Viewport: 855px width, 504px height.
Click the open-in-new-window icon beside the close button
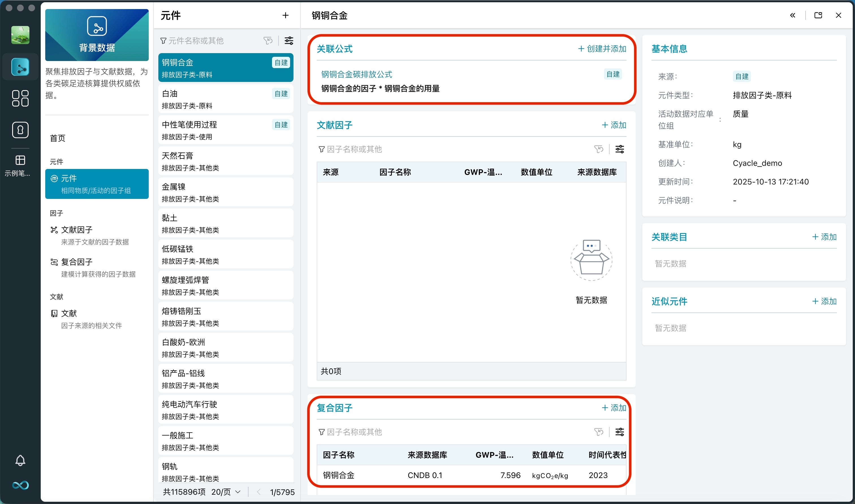click(x=818, y=15)
